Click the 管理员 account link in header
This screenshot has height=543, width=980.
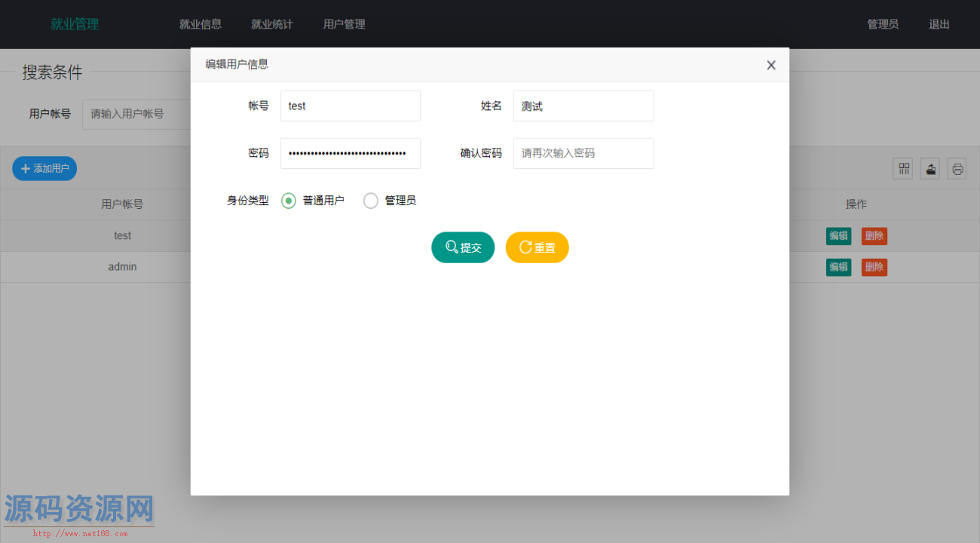883,24
